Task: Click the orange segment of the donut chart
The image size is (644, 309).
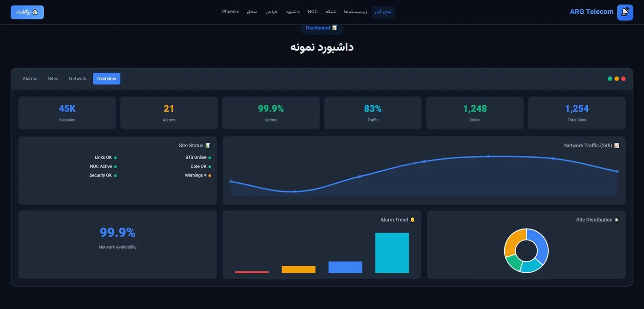Action: (x=514, y=241)
